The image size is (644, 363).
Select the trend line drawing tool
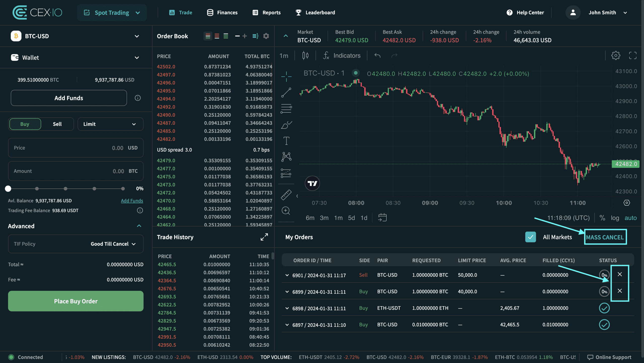point(286,93)
